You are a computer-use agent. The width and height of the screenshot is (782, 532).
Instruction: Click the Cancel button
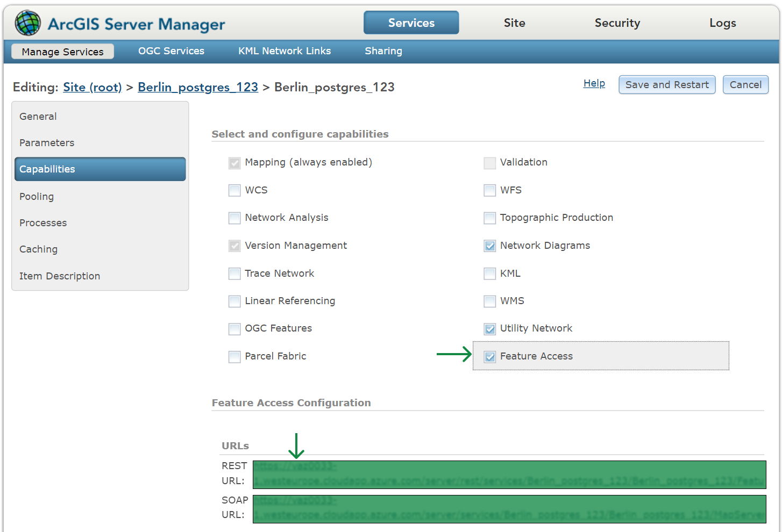pos(745,85)
